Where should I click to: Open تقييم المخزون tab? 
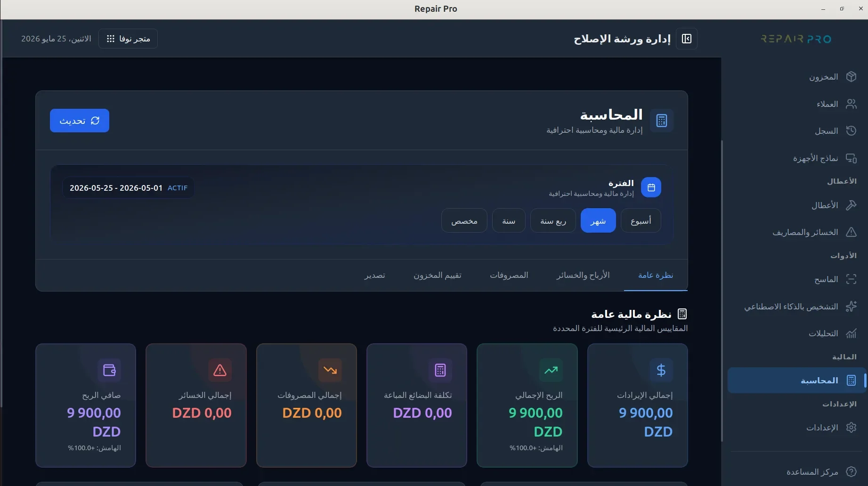click(x=438, y=275)
